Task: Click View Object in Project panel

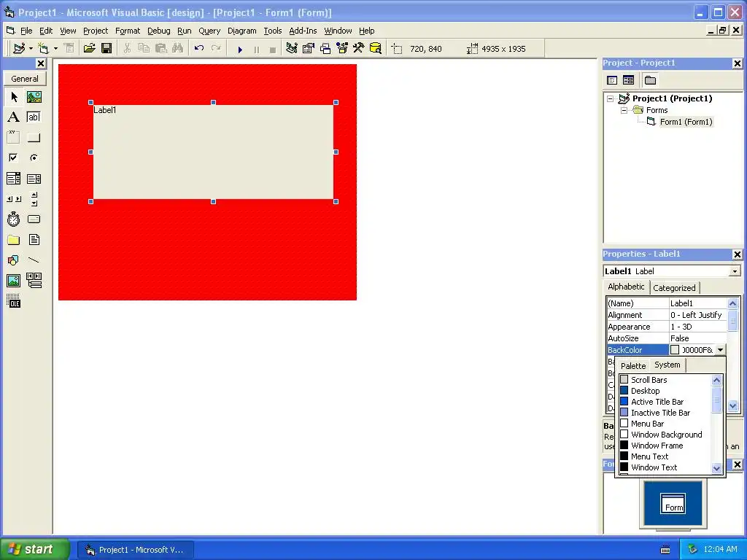Action: (628, 80)
